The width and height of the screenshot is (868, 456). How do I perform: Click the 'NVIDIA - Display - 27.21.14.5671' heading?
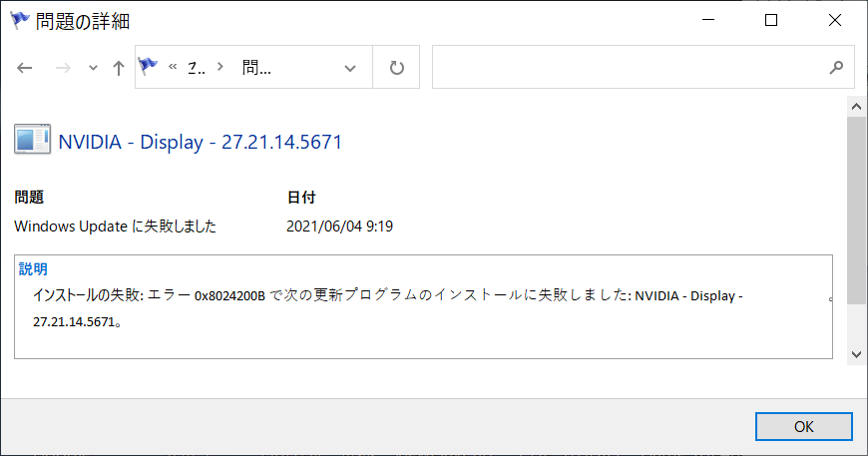tap(200, 143)
